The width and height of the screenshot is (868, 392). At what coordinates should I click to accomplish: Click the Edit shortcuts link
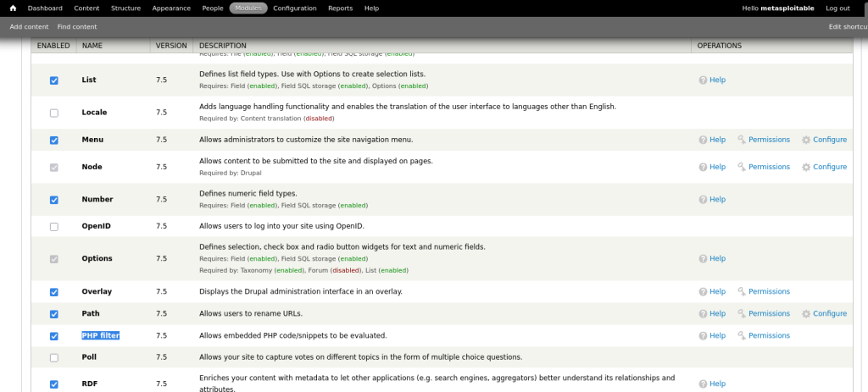click(848, 26)
